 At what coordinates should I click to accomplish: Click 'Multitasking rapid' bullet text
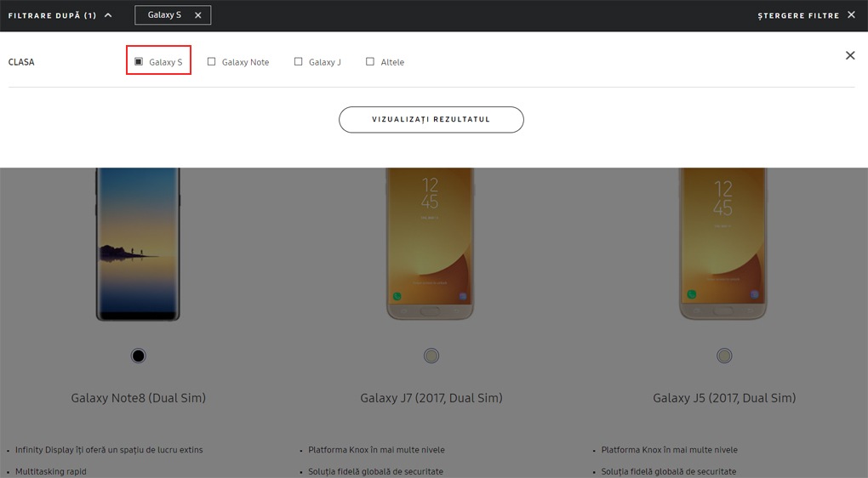pyautogui.click(x=51, y=471)
